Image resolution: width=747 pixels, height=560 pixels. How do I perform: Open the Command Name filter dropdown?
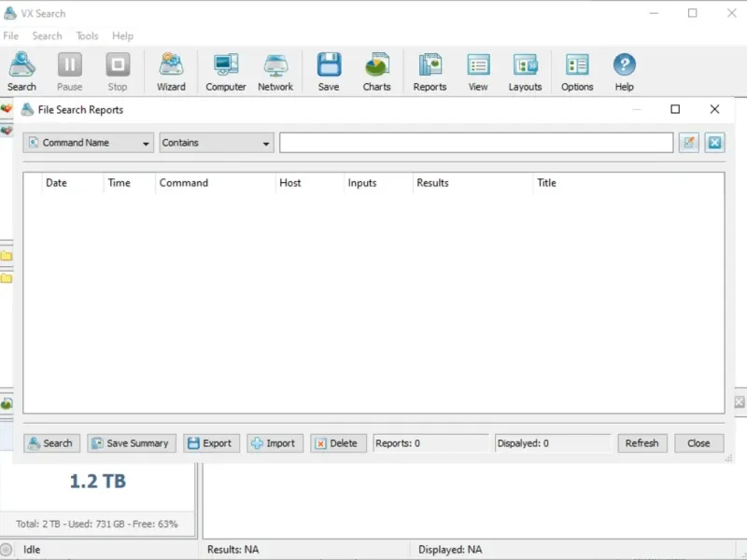(88, 143)
